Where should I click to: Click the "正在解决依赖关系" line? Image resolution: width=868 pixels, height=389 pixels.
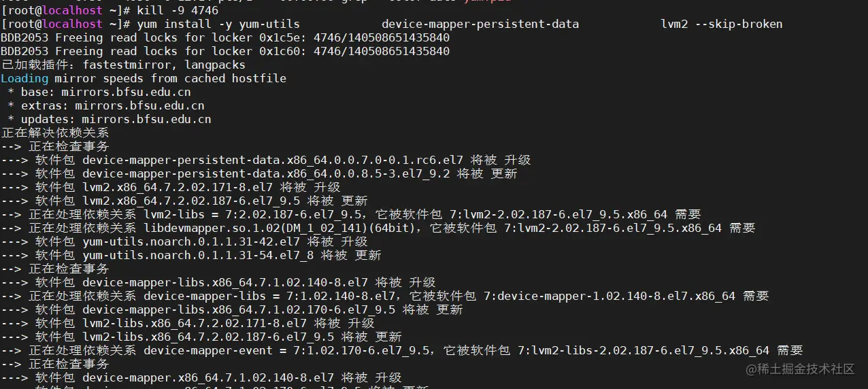tap(55, 133)
